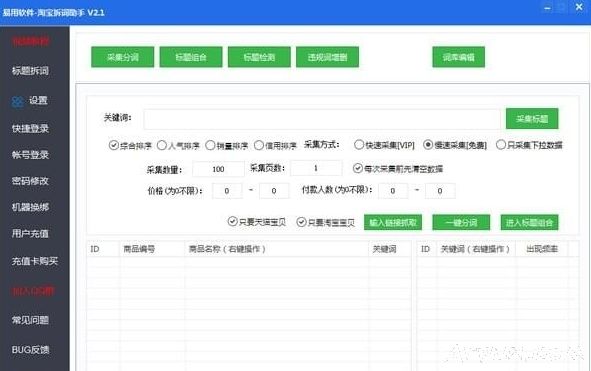This screenshot has height=371, width=591.
Task: Close the 淘宝拆词助手 window
Action: (x=579, y=7)
